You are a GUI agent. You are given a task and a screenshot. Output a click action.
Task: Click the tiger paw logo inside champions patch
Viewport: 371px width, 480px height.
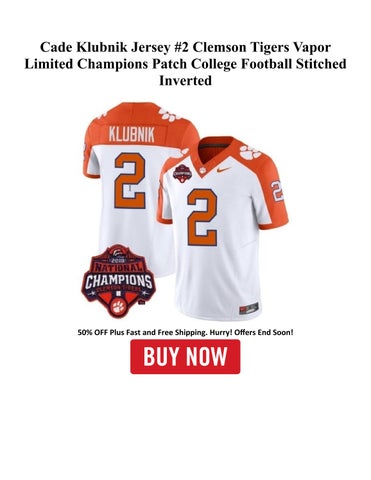click(118, 307)
